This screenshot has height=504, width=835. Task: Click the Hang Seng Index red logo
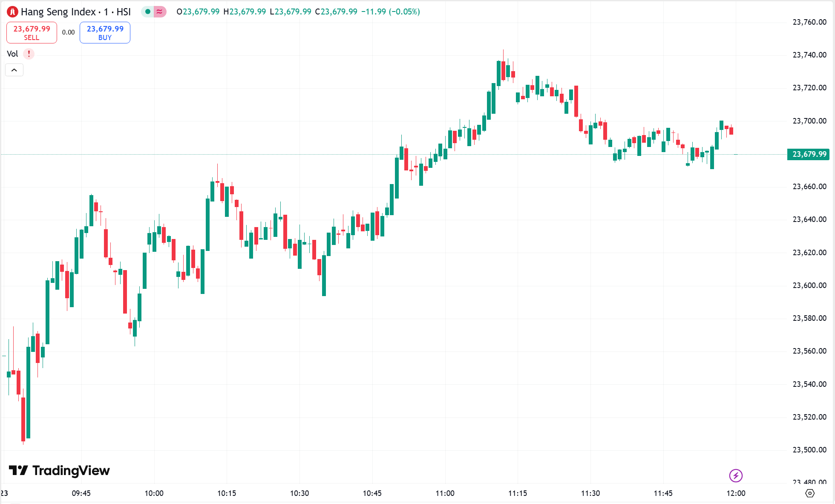tap(12, 12)
